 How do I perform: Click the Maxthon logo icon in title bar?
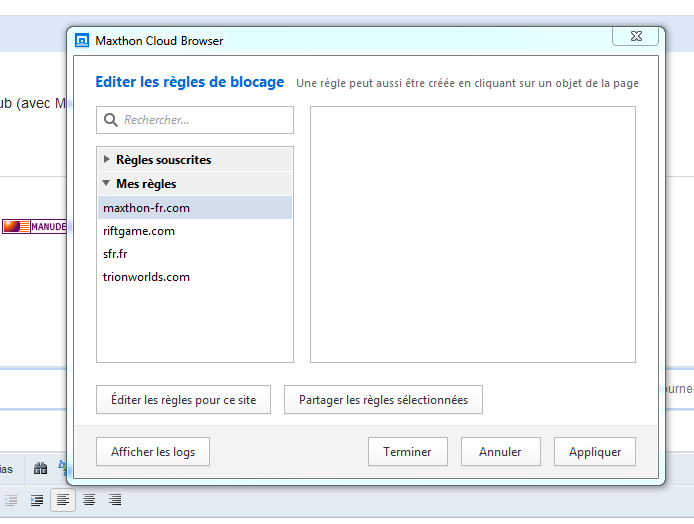[x=81, y=40]
